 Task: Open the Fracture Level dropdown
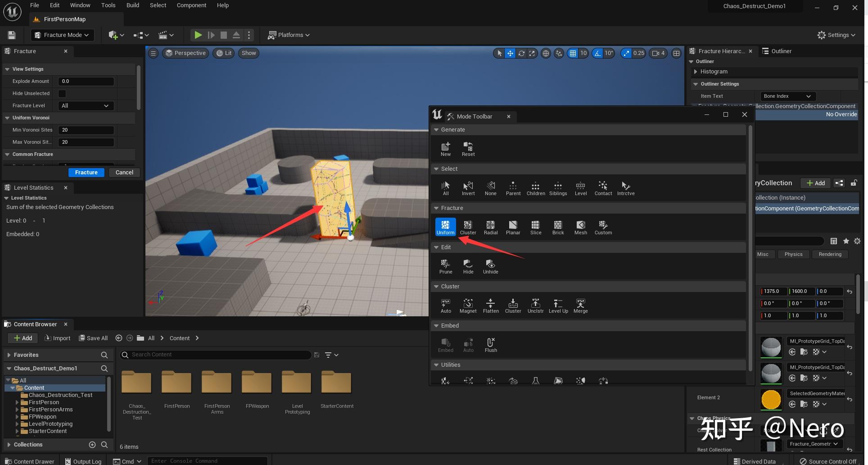(86, 106)
